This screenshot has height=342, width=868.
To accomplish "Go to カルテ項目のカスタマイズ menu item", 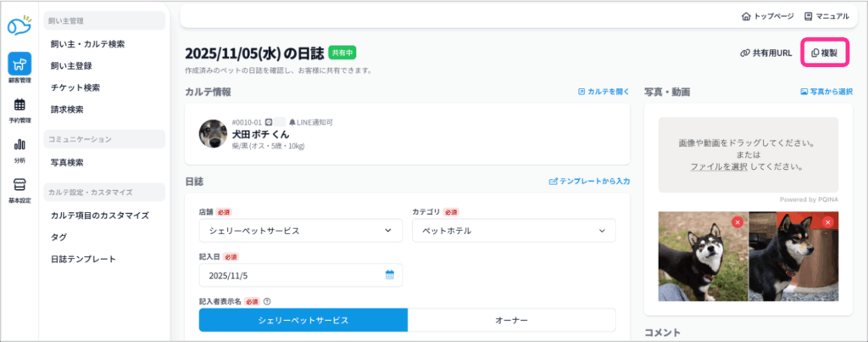I will click(x=99, y=216).
